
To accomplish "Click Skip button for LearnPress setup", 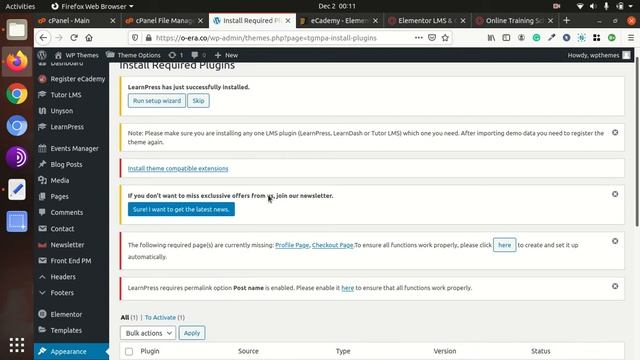I will click(x=198, y=101).
